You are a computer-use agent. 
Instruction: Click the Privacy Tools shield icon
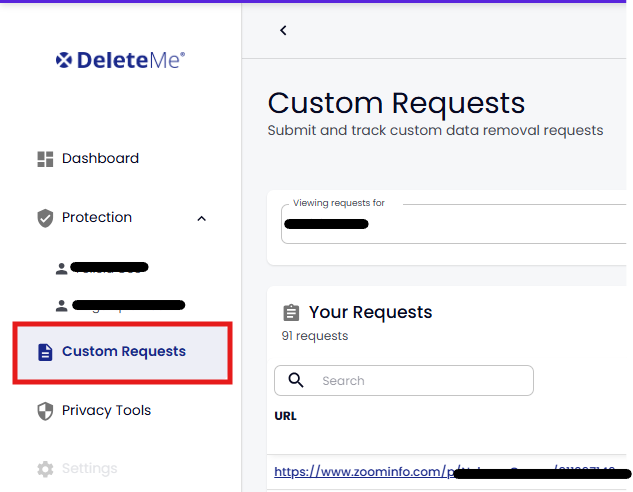(x=45, y=411)
